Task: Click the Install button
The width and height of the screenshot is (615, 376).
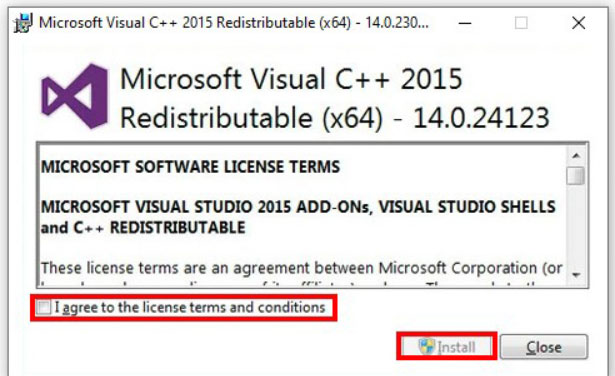Action: coord(447,347)
